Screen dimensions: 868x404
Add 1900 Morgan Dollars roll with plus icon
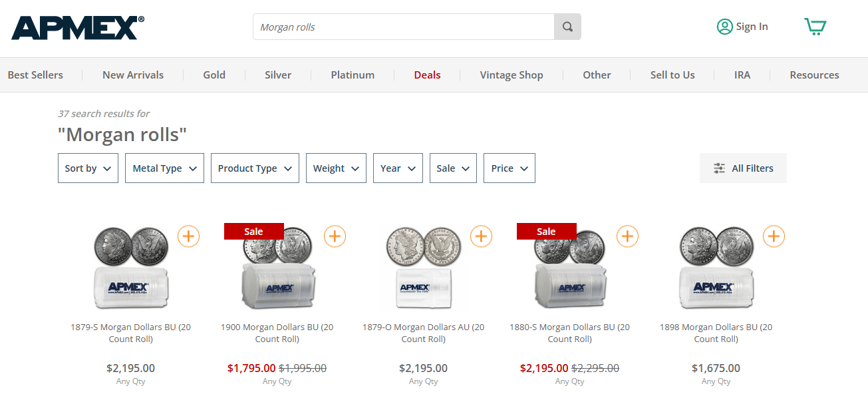point(335,236)
